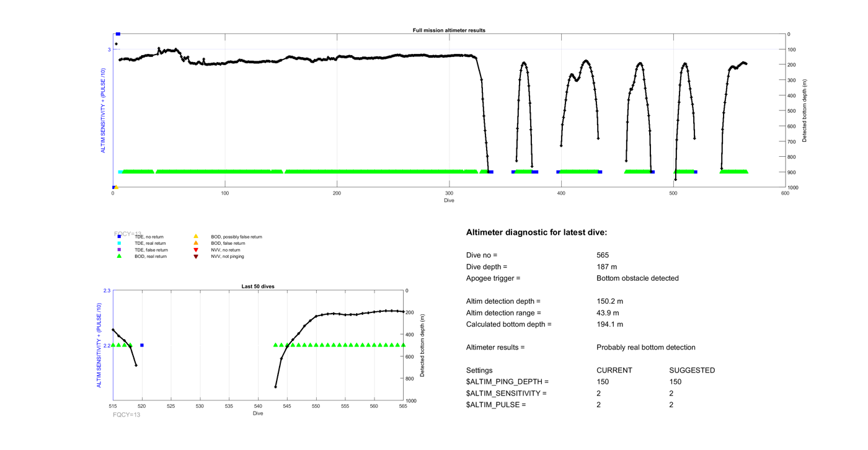
Task: Click the orange triangle BOD false return legend marker
Action: coord(196,243)
